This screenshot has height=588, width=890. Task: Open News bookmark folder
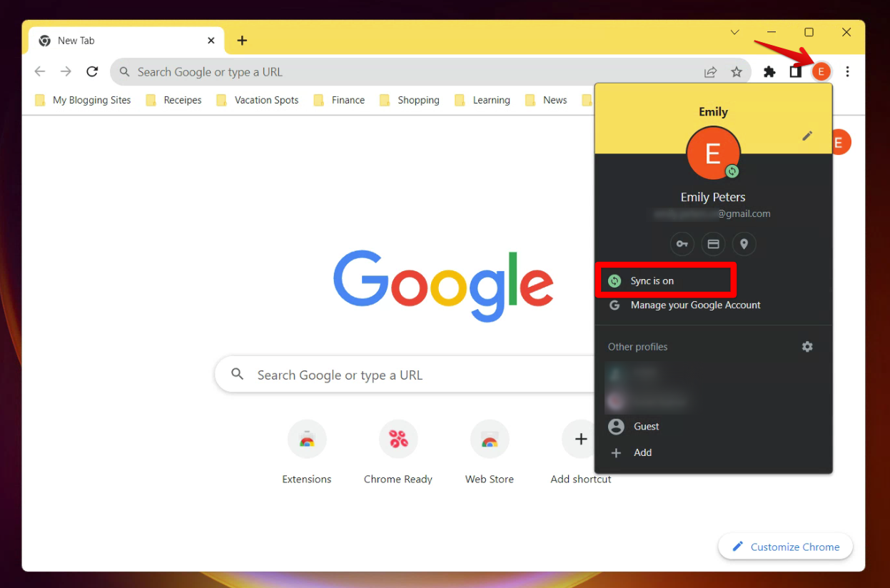[x=546, y=100]
